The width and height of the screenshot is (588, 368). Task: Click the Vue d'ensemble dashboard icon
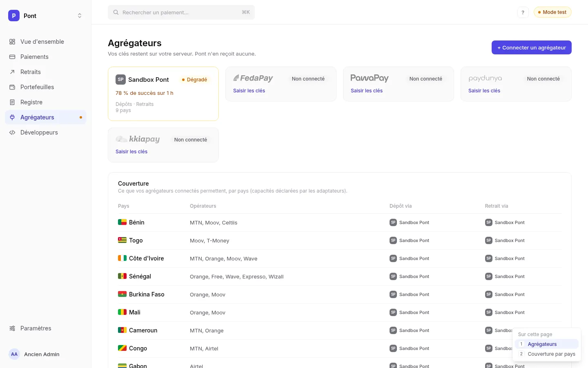click(12, 42)
